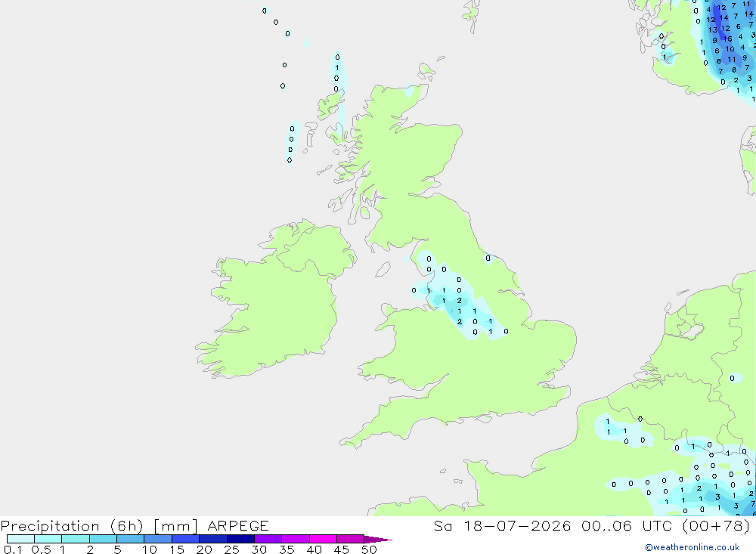The image size is (756, 554).
Task: Click the 'Sa 18-07-2026' date text
Action: tap(503, 525)
